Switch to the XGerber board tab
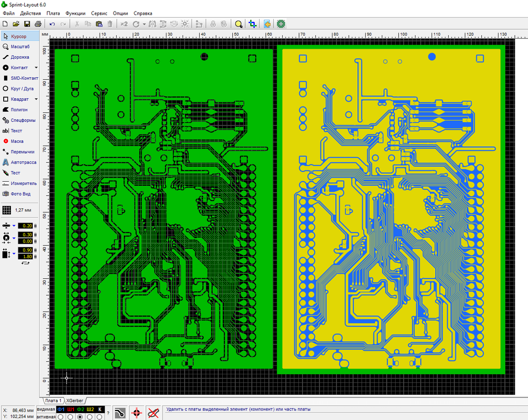The image size is (528, 420). 75,401
